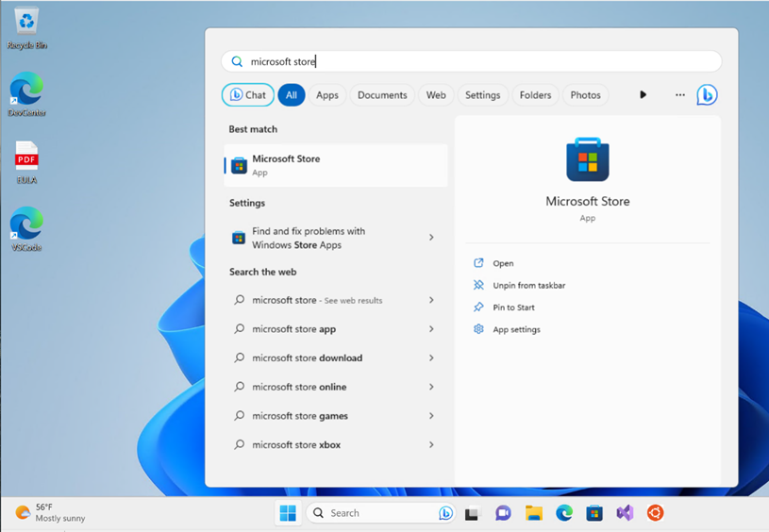Switch to the Folders filter

(x=535, y=95)
